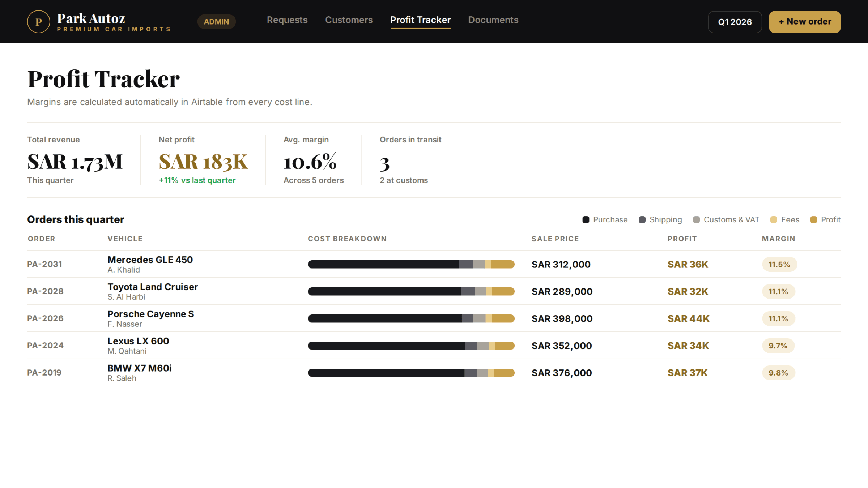The width and height of the screenshot is (868, 488).
Task: Open the Customers tab
Action: 349,20
